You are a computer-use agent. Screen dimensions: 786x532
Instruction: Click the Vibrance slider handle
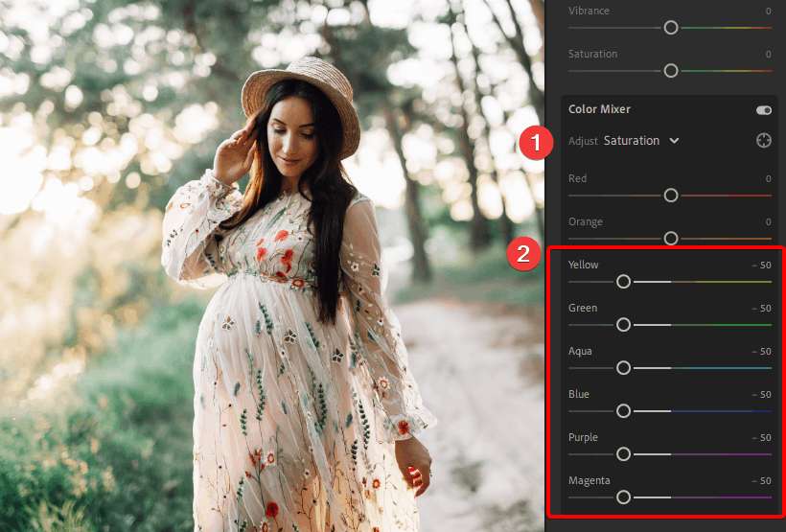coord(671,28)
